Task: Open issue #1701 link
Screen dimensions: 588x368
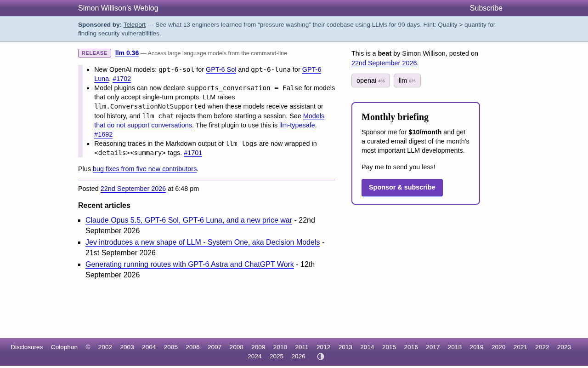Action: point(193,153)
